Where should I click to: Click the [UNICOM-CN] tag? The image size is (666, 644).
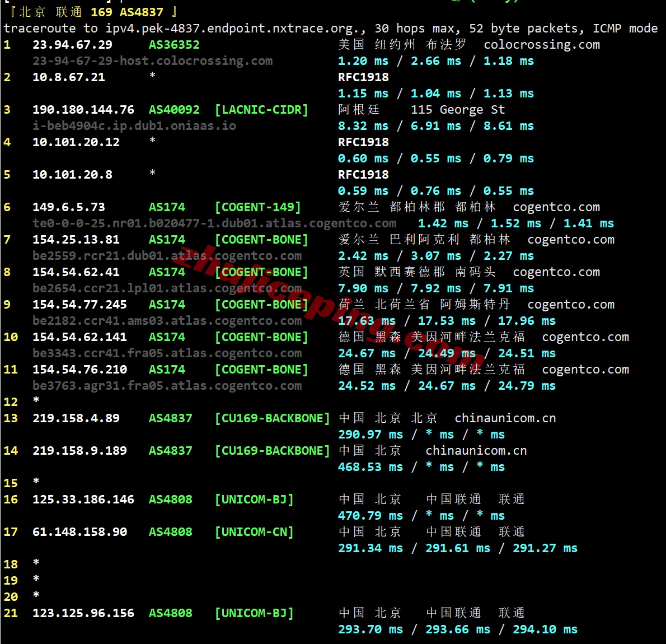[254, 532]
